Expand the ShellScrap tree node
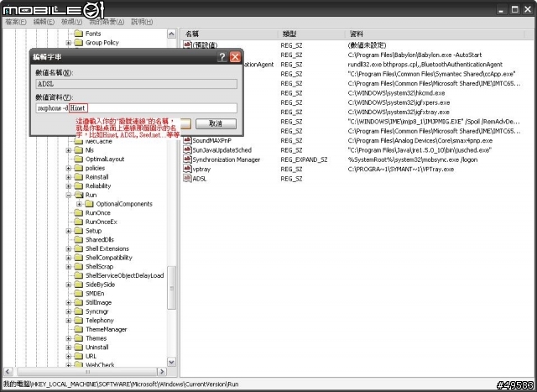537x392 pixels. pyautogui.click(x=69, y=267)
